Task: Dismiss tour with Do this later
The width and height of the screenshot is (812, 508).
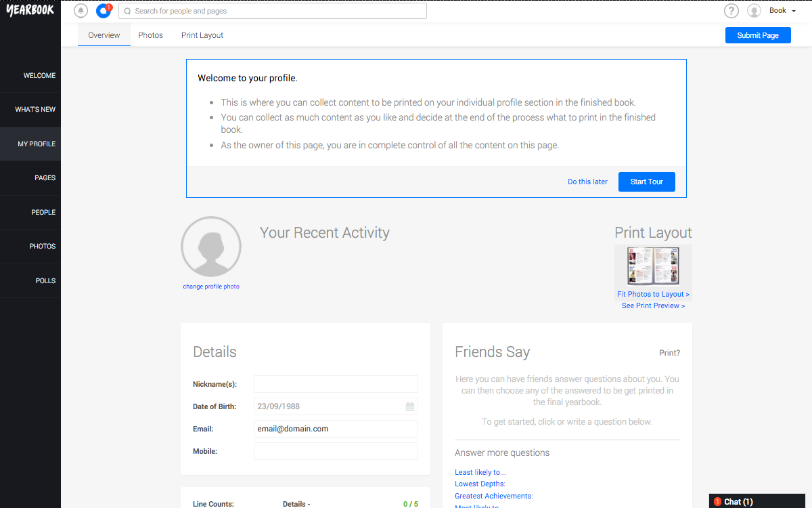Action: 587,182
